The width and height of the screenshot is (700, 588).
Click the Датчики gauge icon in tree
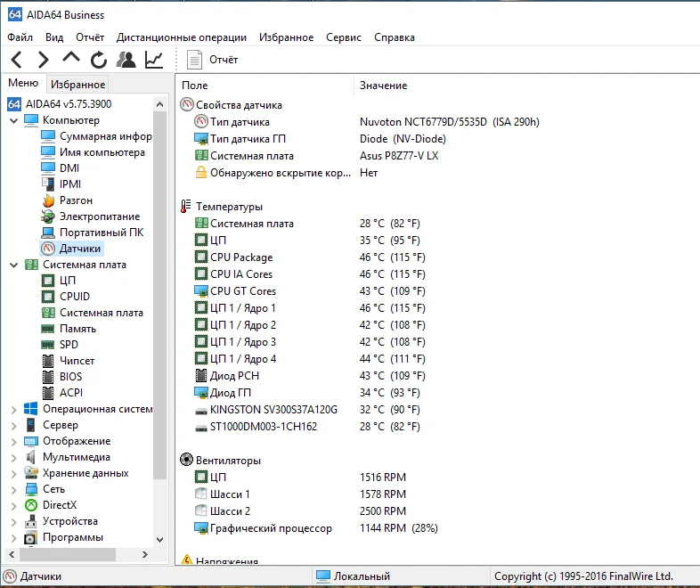click(48, 249)
